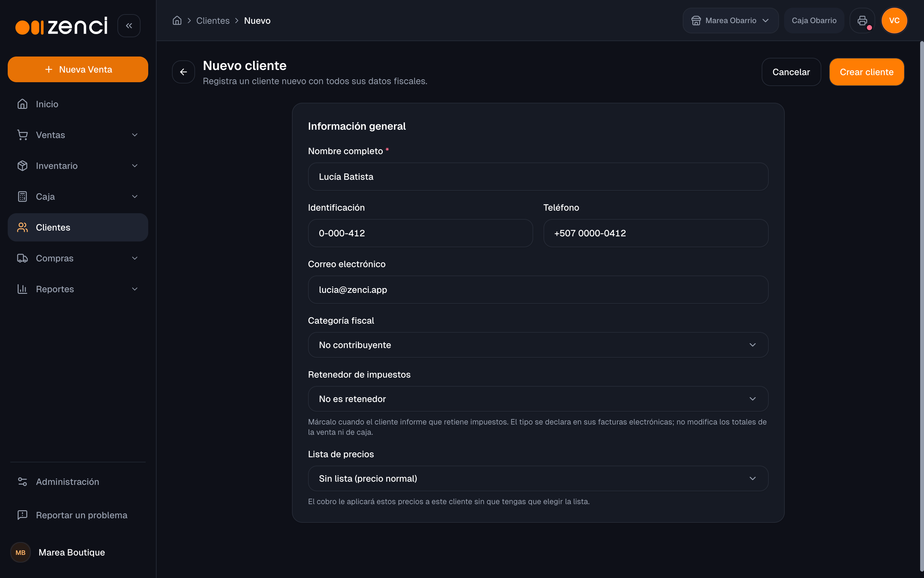Viewport: 924px width, 578px height.
Task: Expand the Reportes submenu chevron
Action: click(135, 289)
